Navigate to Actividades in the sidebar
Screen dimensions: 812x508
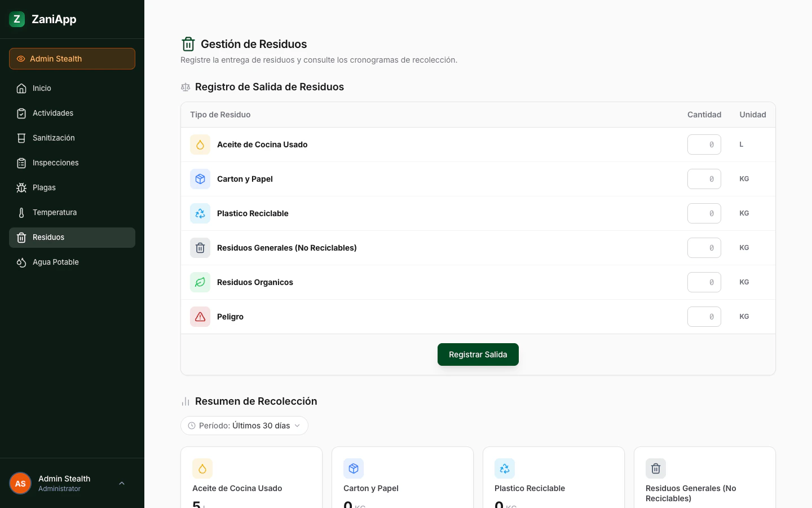pos(52,113)
